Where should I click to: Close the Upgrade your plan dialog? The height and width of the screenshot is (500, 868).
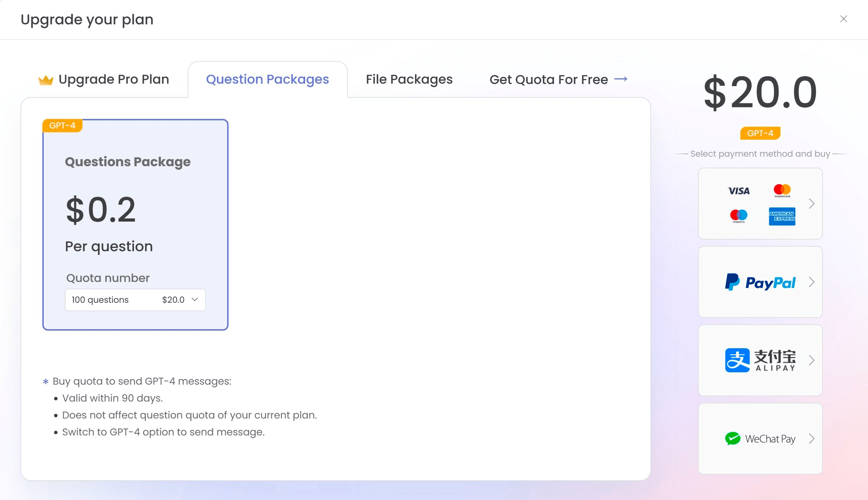point(843,19)
